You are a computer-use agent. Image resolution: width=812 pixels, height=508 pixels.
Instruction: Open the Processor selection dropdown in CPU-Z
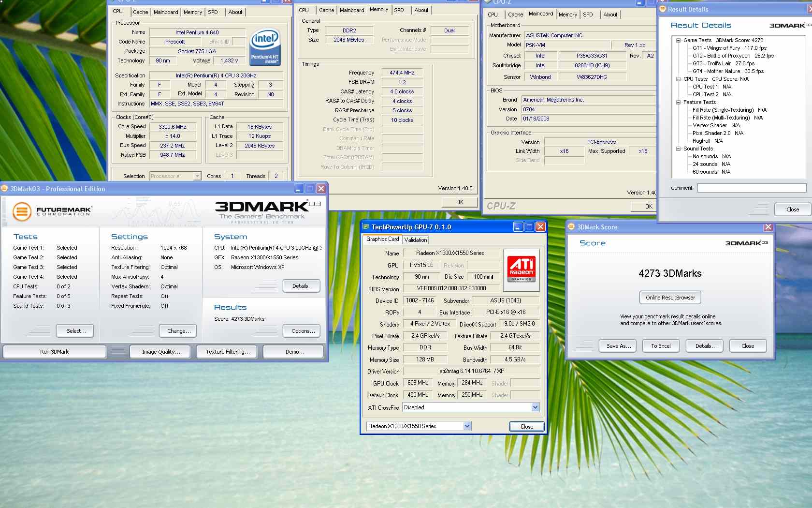(x=197, y=176)
